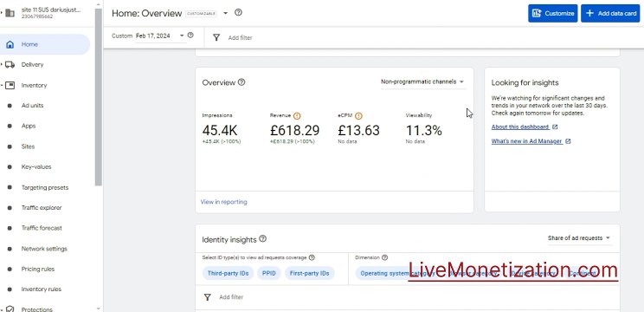
Task: Click the 45.4K impressions value
Action: [220, 131]
